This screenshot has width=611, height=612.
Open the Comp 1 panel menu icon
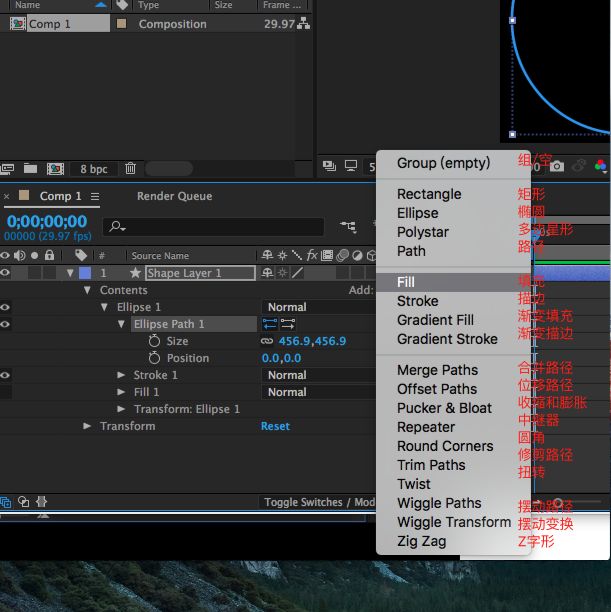(x=95, y=196)
